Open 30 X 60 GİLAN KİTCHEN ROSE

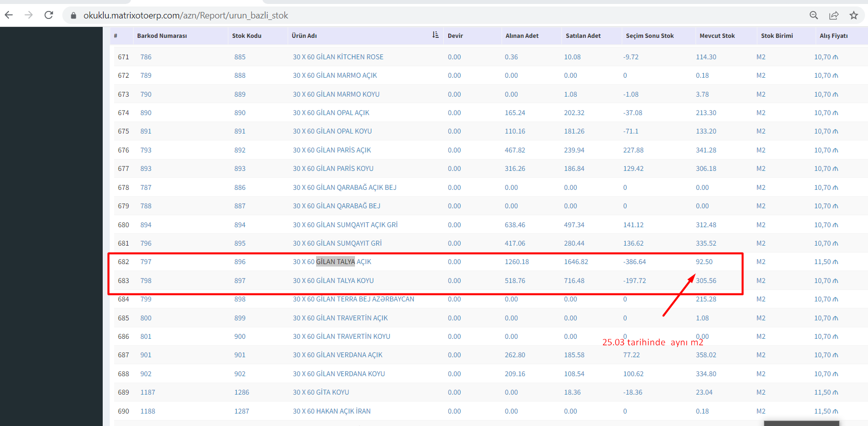(338, 57)
